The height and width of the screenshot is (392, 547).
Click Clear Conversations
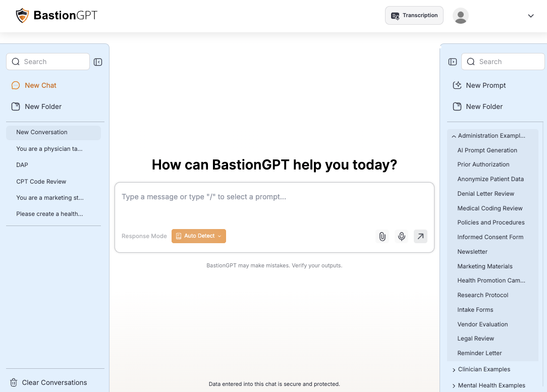(x=48, y=382)
